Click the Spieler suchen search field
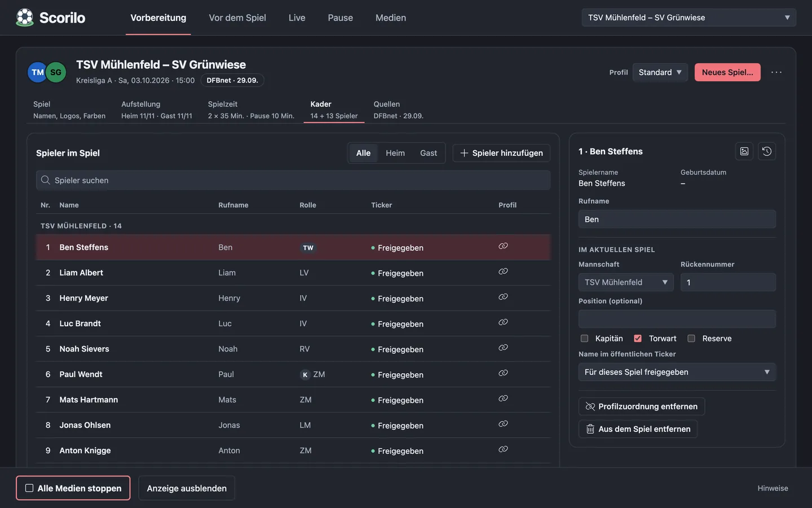The image size is (812, 508). 293,180
